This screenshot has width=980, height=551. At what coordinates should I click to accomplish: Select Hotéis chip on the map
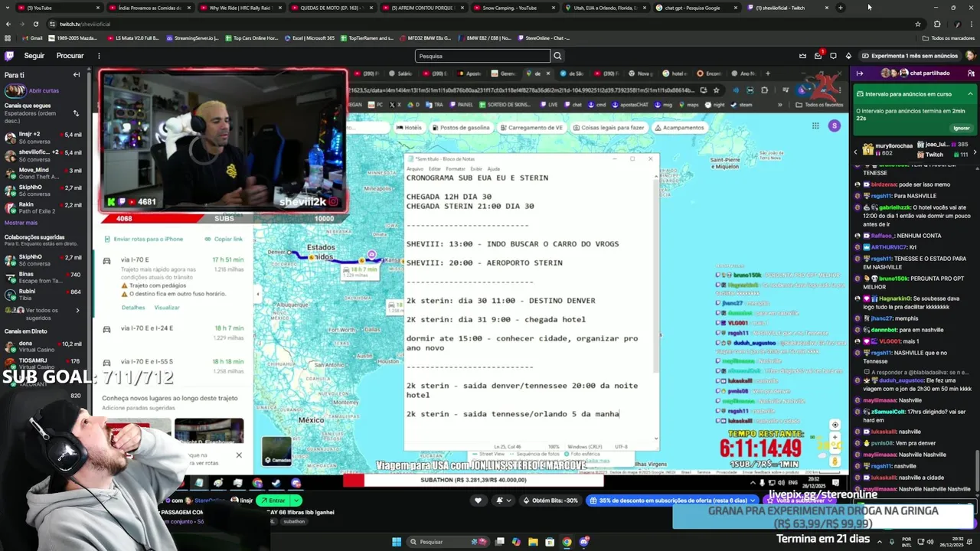pos(410,128)
